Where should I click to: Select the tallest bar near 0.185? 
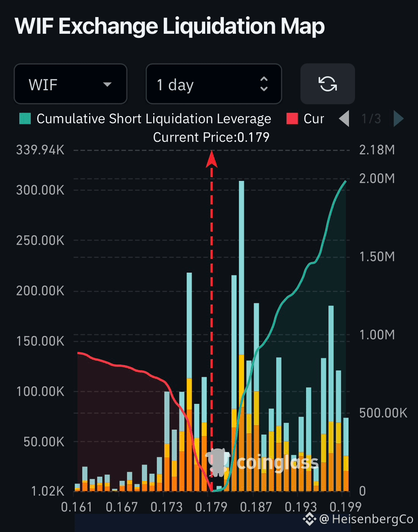tap(242, 336)
